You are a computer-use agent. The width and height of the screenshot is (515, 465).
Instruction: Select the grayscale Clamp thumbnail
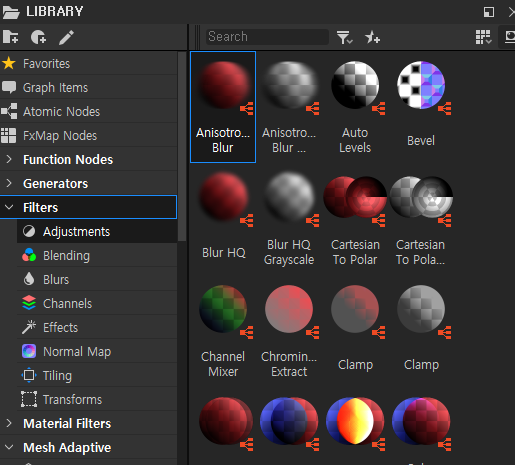pyautogui.click(x=421, y=309)
